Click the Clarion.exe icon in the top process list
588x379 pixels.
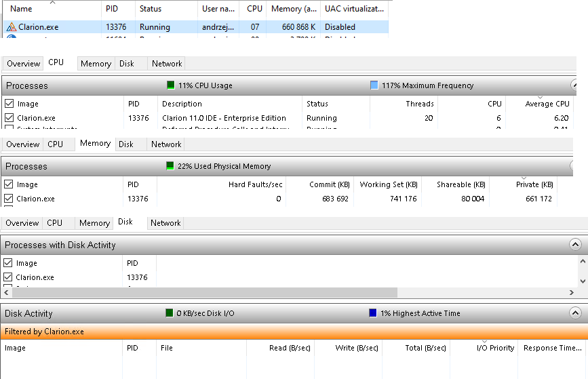point(11,28)
